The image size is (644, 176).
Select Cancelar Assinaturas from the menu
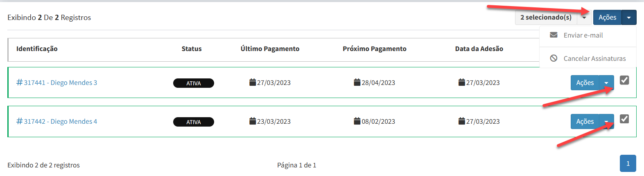(x=594, y=59)
